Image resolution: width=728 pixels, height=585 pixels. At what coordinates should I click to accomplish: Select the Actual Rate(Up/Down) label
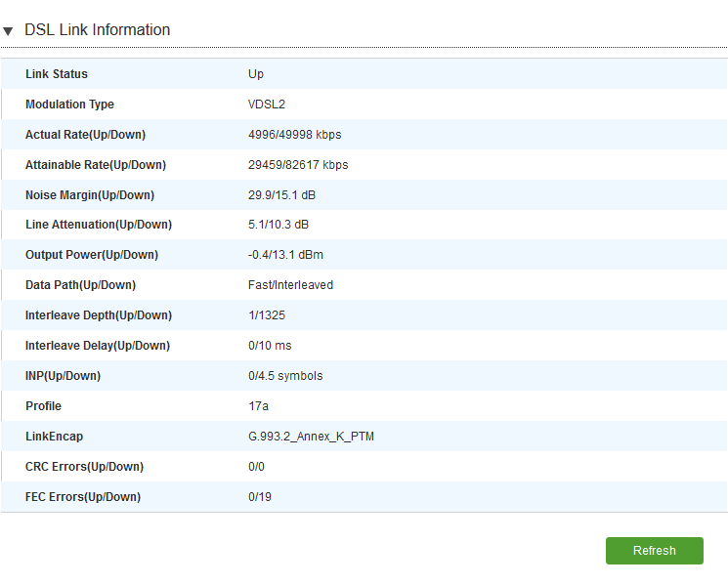[85, 135]
